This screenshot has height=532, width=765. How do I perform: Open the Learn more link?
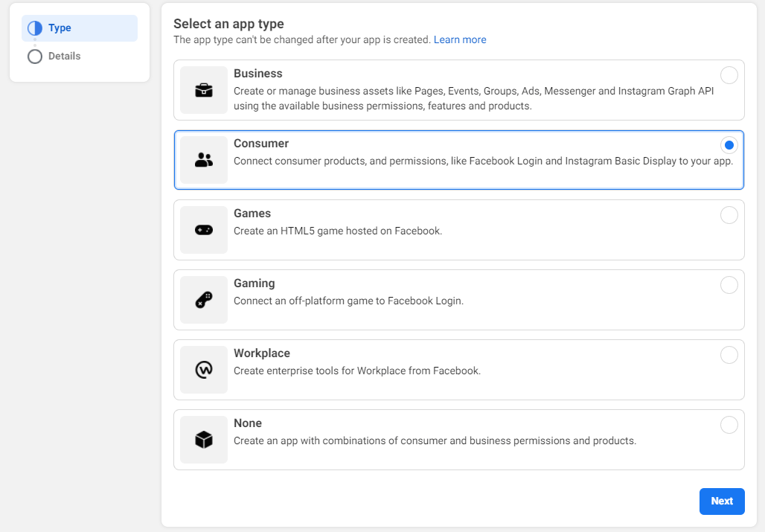pyautogui.click(x=460, y=39)
